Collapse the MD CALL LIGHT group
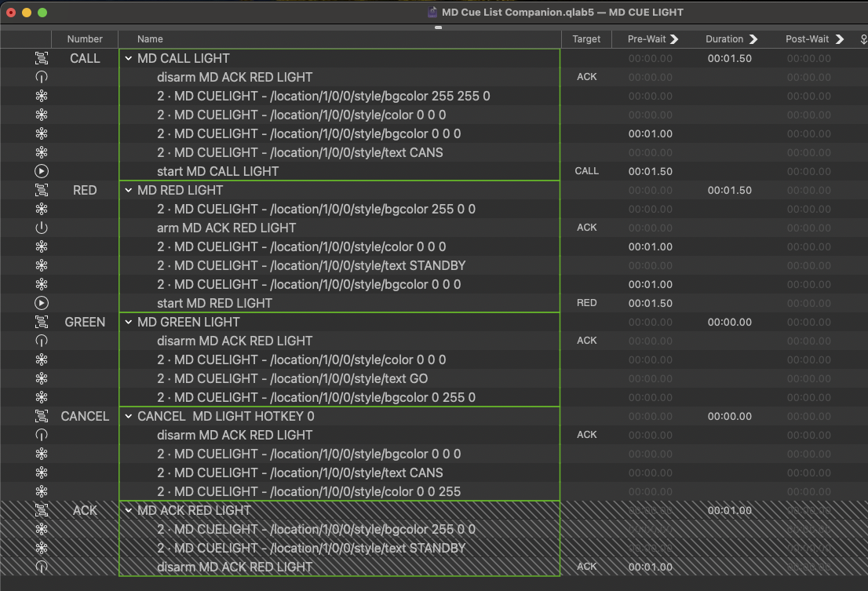Viewport: 868px width, 591px height. click(x=128, y=58)
